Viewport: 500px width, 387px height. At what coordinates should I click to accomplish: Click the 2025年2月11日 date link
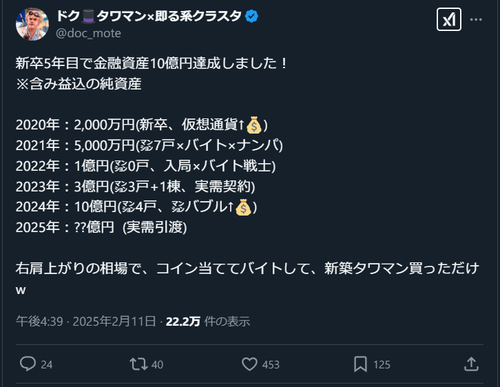coord(114,321)
